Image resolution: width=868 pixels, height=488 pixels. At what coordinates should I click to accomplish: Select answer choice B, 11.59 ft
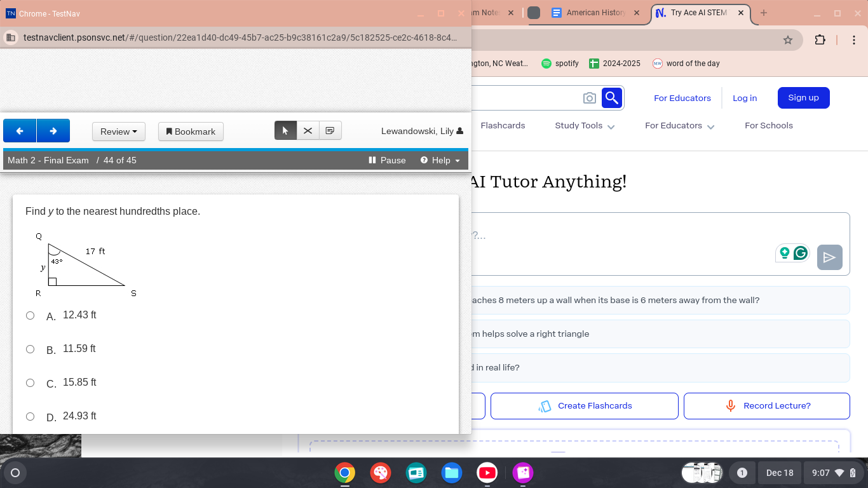pos(30,349)
